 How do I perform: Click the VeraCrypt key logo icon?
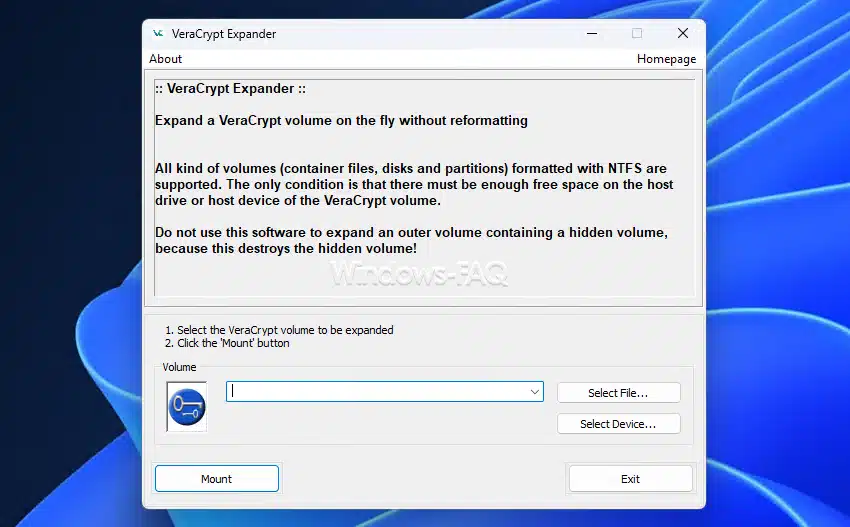coord(186,407)
